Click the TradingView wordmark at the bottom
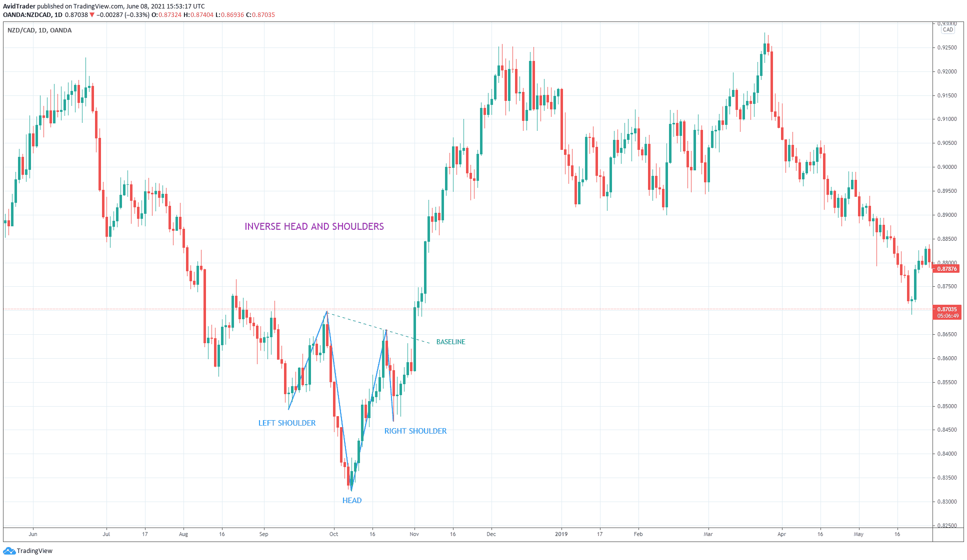The height and width of the screenshot is (560, 967). click(x=34, y=551)
